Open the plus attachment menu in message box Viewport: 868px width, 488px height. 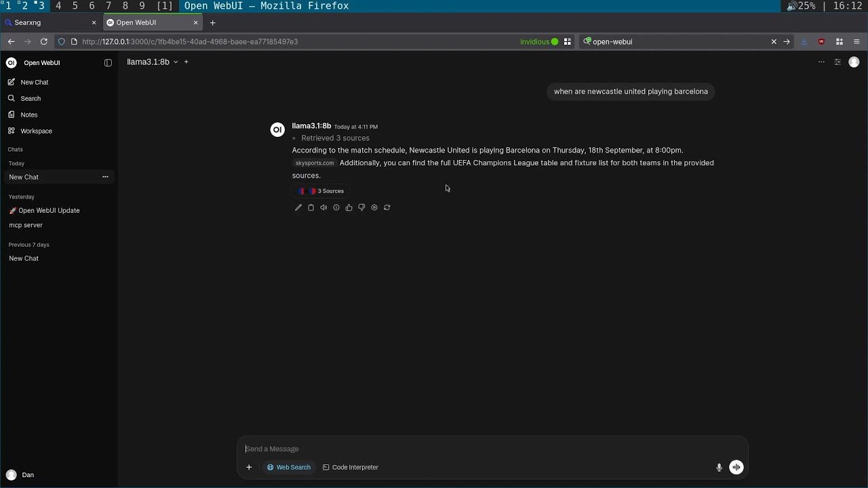point(249,467)
